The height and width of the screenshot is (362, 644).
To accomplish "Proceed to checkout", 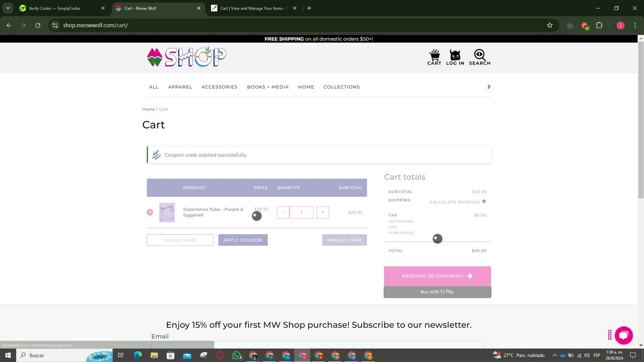I will point(437,276).
